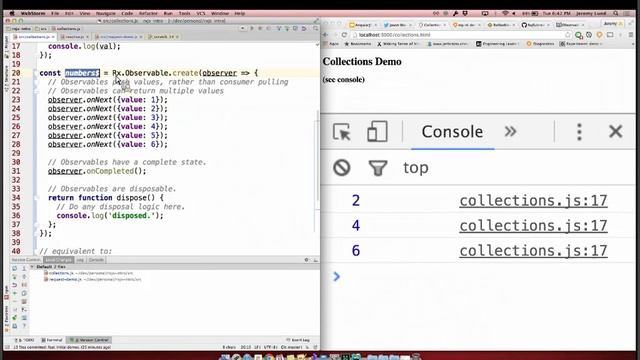Close the DevTools panel

(616, 131)
